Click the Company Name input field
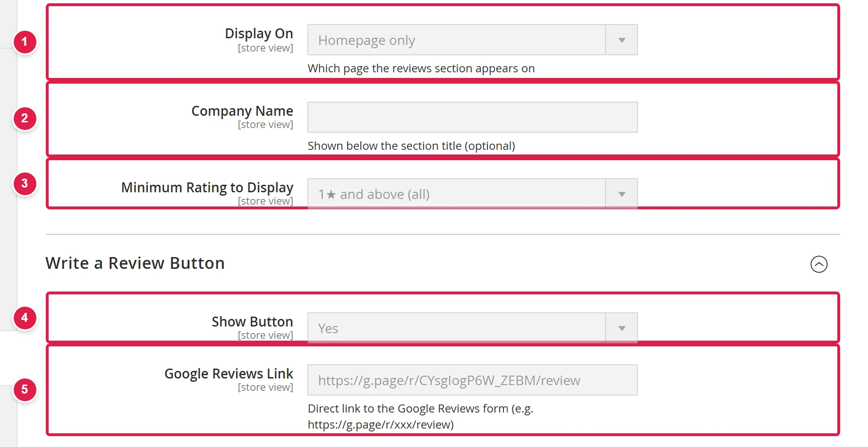The image size is (868, 447). 472,117
